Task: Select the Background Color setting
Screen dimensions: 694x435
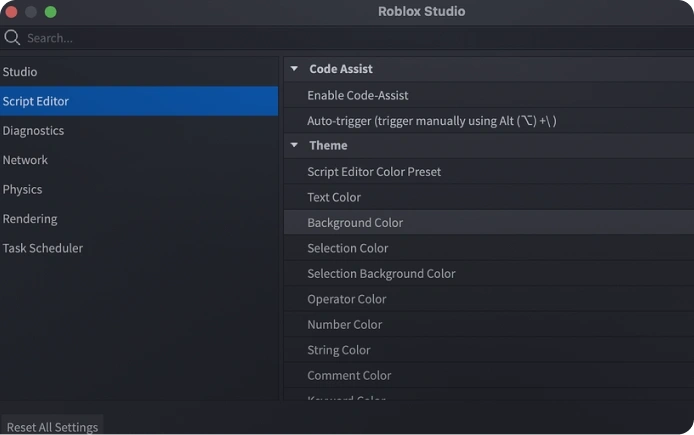Action: [x=489, y=223]
